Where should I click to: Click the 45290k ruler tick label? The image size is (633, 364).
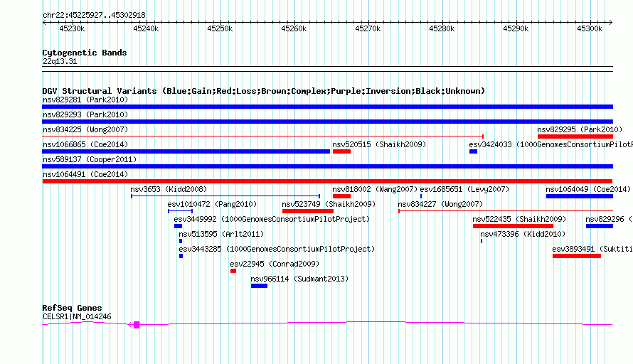[516, 28]
